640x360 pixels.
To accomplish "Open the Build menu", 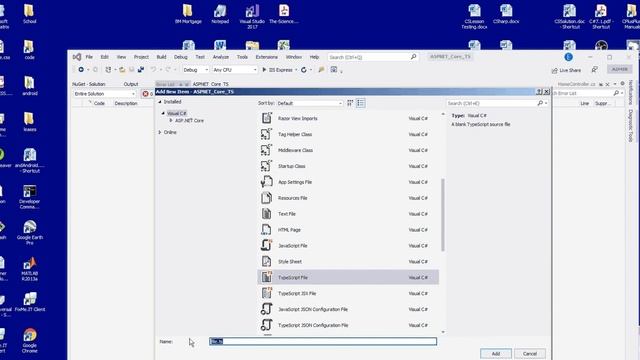I will [x=161, y=57].
